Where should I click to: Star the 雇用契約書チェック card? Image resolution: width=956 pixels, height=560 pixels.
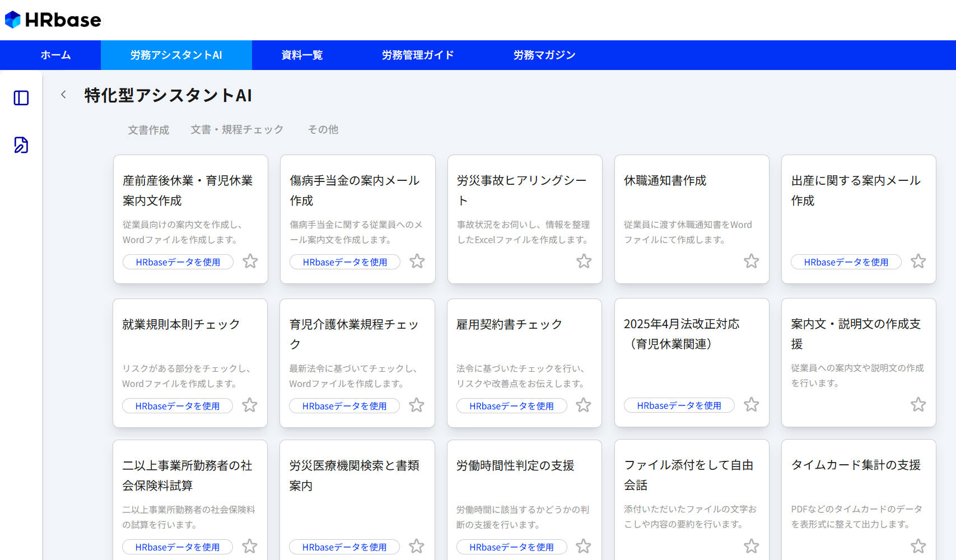click(584, 405)
